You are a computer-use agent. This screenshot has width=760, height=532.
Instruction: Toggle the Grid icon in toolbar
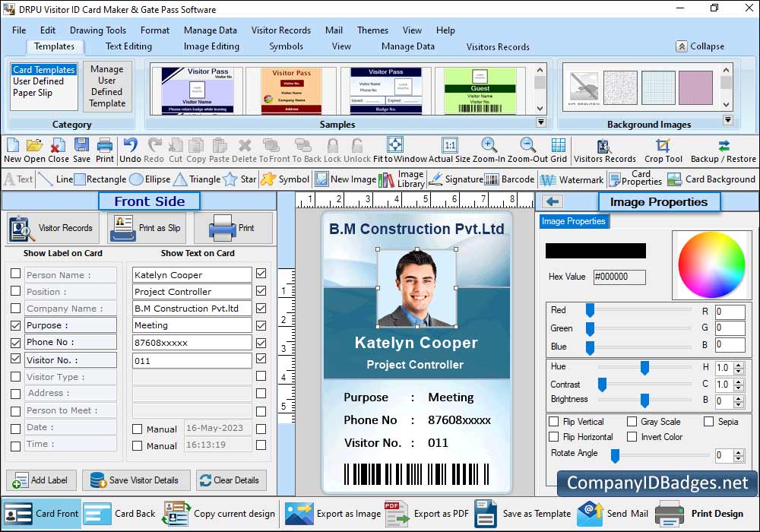(x=559, y=145)
